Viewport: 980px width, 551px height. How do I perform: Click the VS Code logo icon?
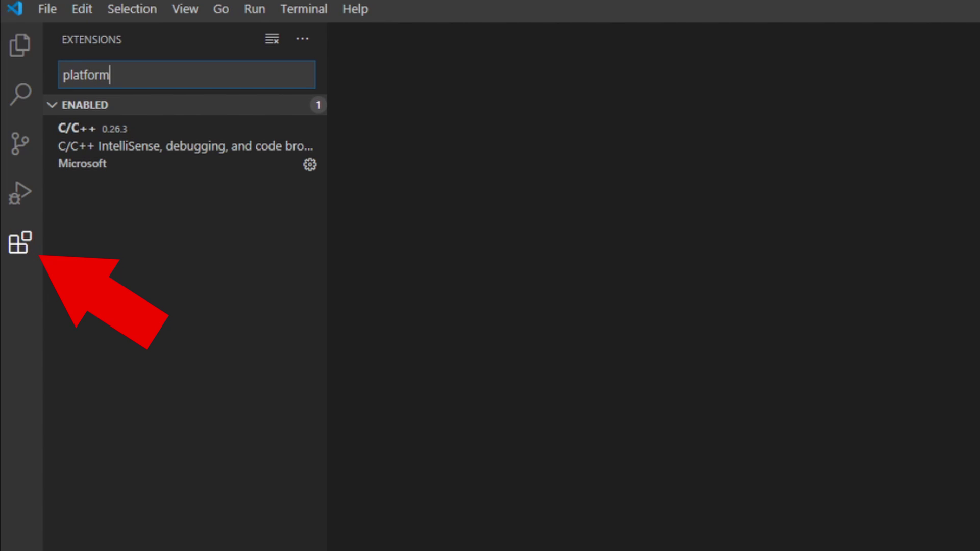coord(15,9)
